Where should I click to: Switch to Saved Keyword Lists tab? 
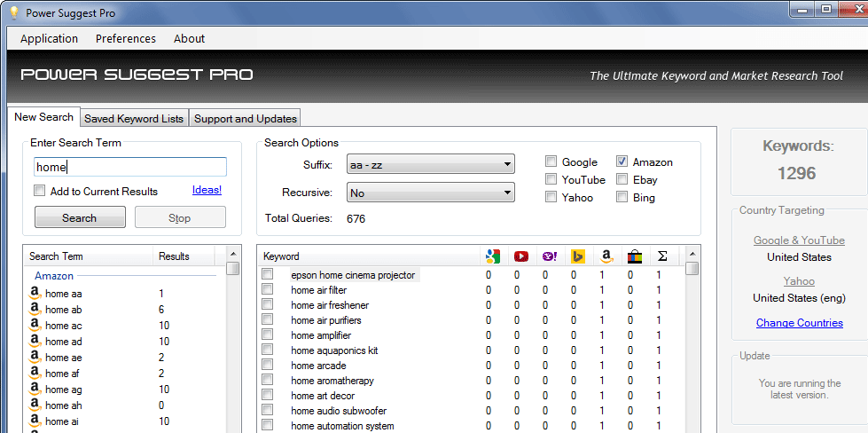pyautogui.click(x=134, y=119)
